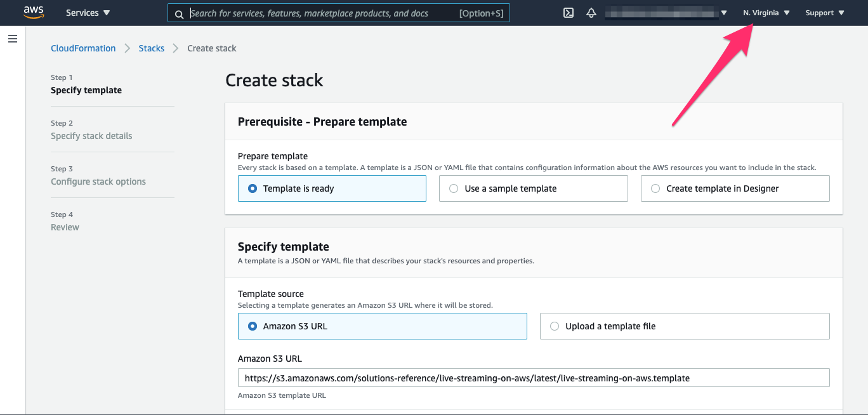Click the Prerequisite - Prepare template heading
This screenshot has height=415, width=868.
pos(322,121)
